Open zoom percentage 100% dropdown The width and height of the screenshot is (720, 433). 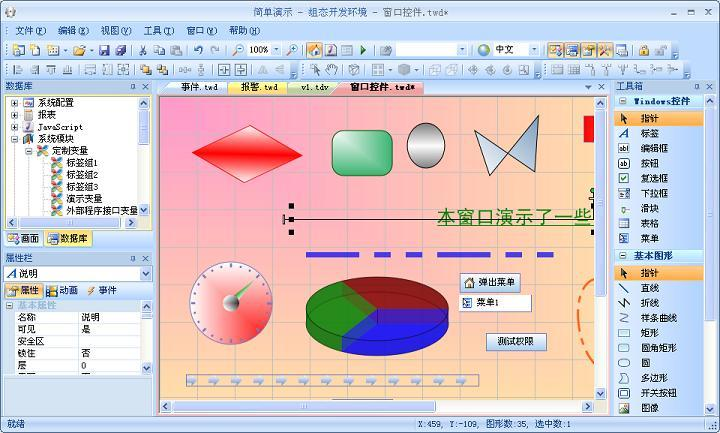click(x=276, y=50)
